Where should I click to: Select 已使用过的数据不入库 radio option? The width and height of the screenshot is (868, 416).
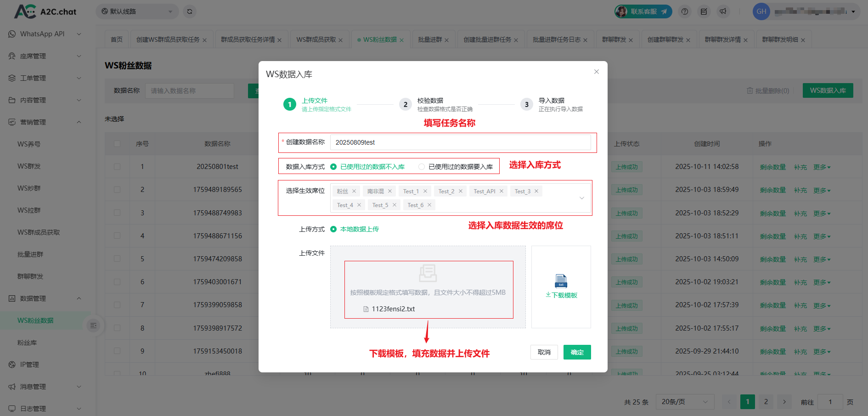333,167
